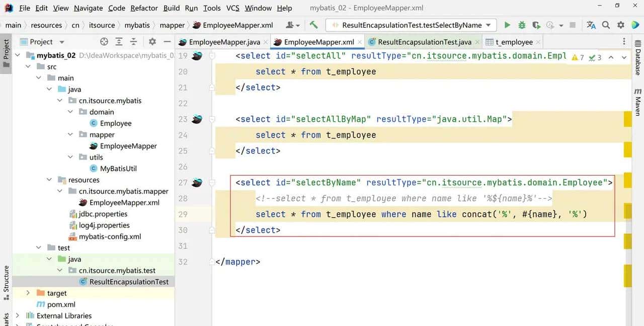Image resolution: width=644 pixels, height=326 pixels.
Task: Open the Refactor menu
Action: click(144, 8)
